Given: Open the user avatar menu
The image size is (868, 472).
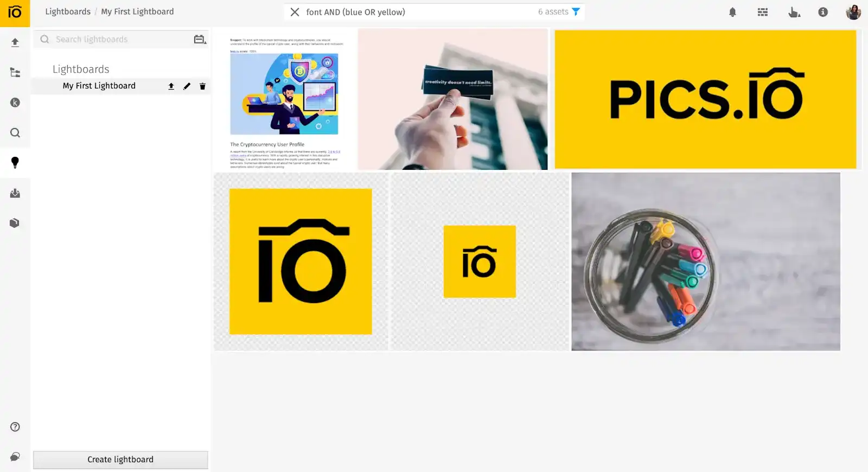Looking at the screenshot, I should coord(853,12).
